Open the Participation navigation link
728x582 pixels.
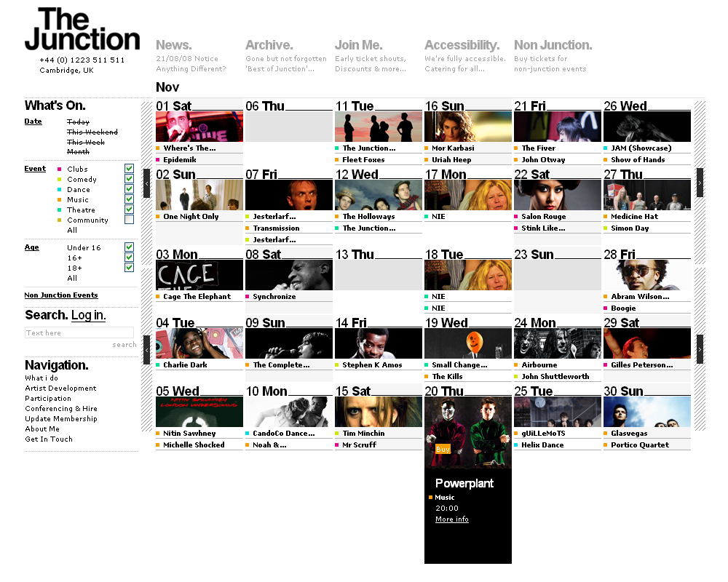tap(48, 398)
